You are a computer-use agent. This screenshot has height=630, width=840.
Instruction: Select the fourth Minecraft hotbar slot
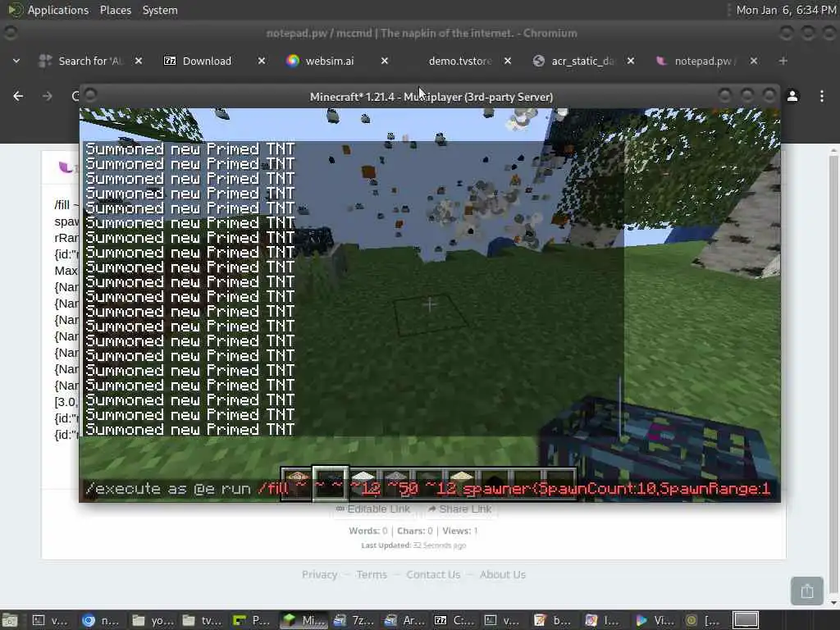(x=396, y=484)
